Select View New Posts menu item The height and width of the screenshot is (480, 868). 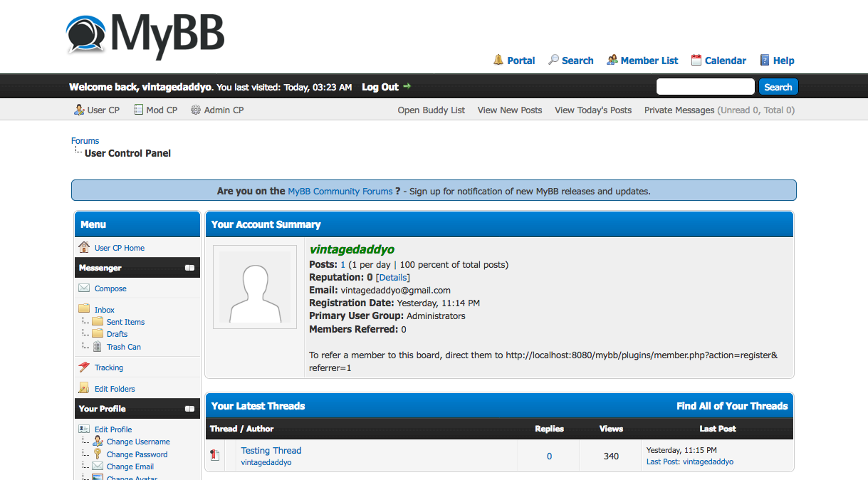click(509, 110)
